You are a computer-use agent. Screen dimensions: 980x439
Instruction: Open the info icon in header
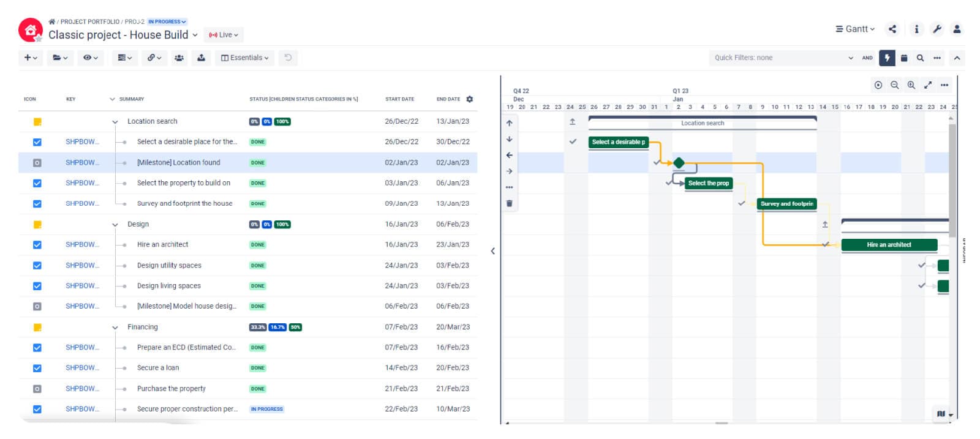coord(916,29)
